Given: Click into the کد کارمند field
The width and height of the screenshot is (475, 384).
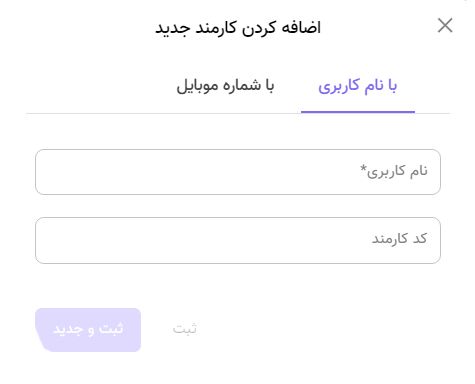Looking at the screenshot, I should 238,240.
